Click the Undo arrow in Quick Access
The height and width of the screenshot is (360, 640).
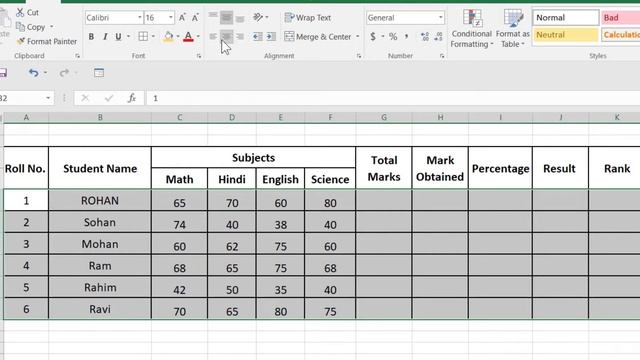pos(33,73)
